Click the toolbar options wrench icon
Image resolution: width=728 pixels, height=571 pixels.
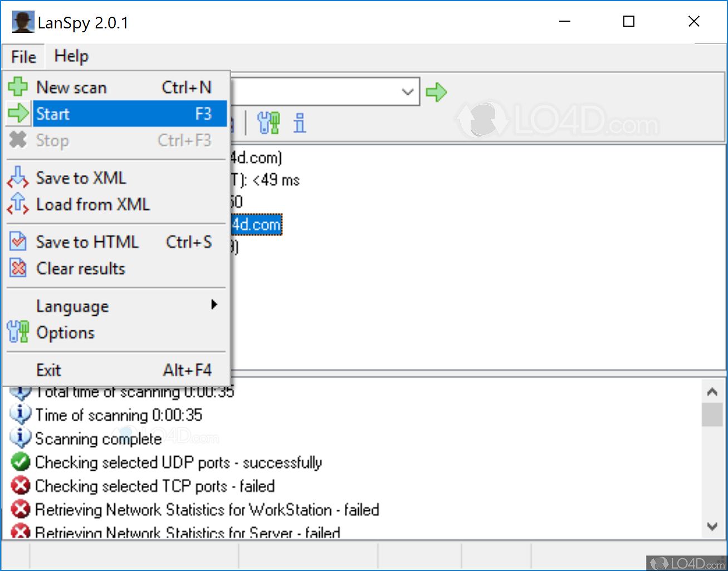click(x=268, y=123)
